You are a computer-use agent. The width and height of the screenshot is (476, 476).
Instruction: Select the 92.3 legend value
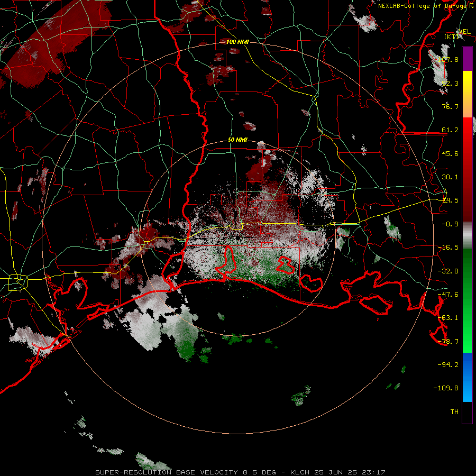click(450, 83)
